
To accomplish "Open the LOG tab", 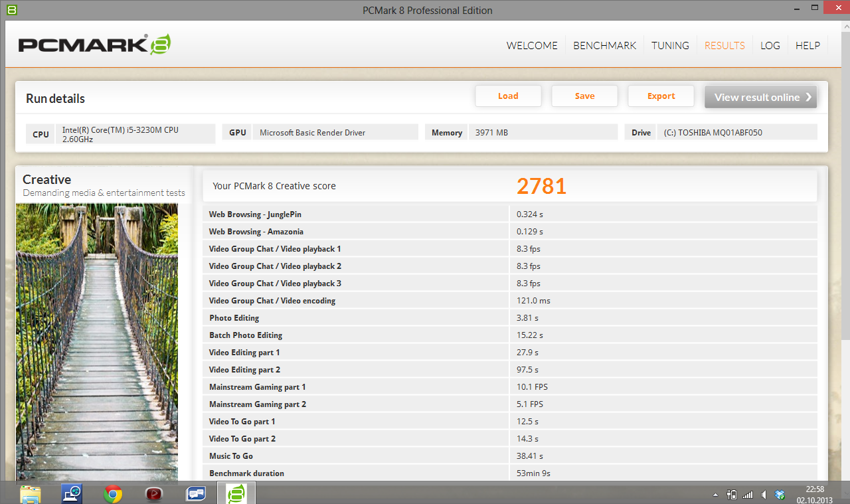I will pyautogui.click(x=770, y=45).
